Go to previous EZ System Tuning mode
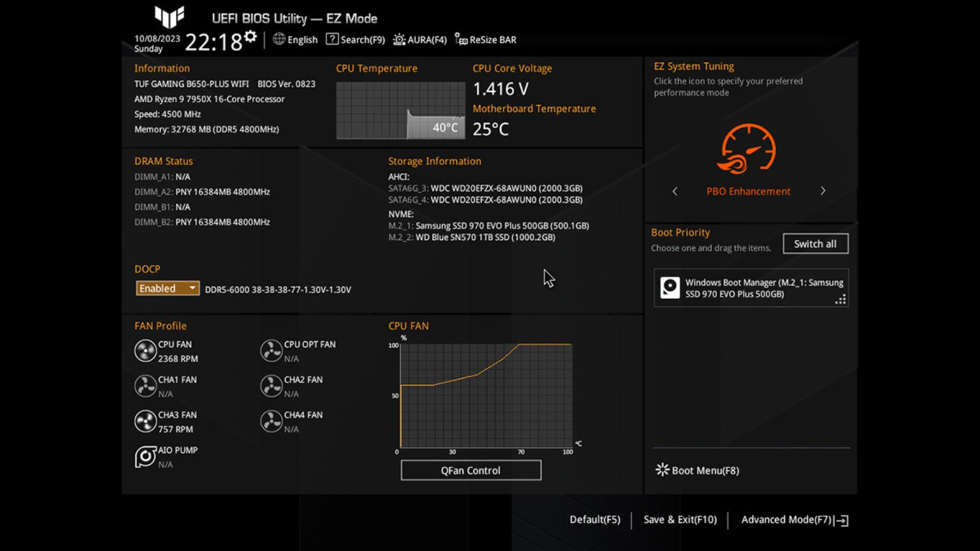 [675, 191]
